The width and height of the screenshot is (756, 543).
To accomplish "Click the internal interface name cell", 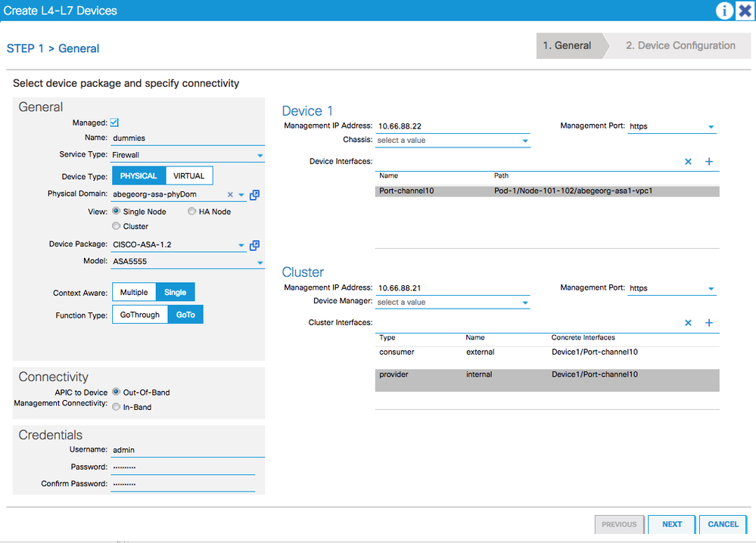I will tap(479, 374).
